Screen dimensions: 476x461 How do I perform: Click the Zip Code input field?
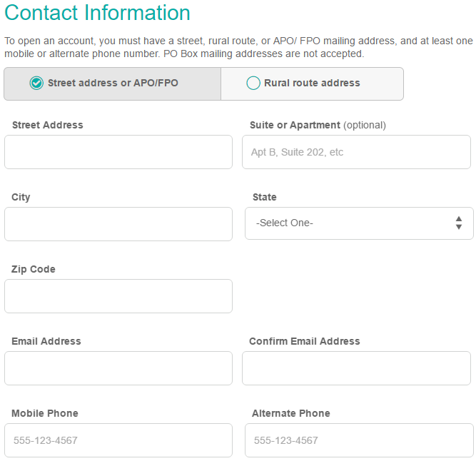(x=118, y=296)
